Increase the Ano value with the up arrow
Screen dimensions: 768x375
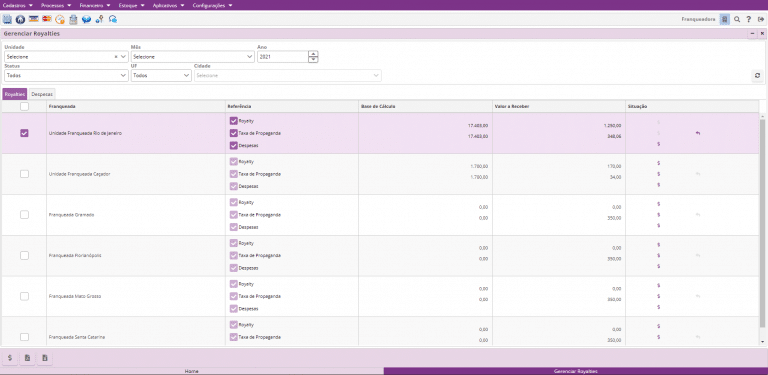point(313,54)
